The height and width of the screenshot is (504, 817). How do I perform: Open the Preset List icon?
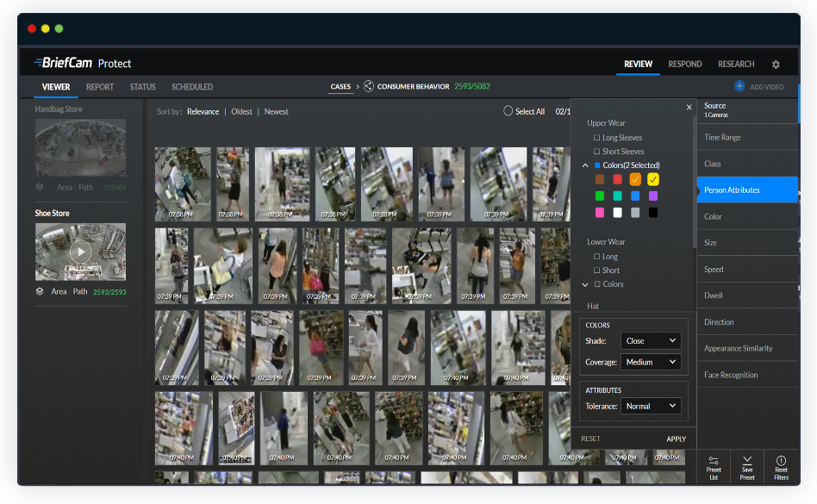pyautogui.click(x=714, y=461)
